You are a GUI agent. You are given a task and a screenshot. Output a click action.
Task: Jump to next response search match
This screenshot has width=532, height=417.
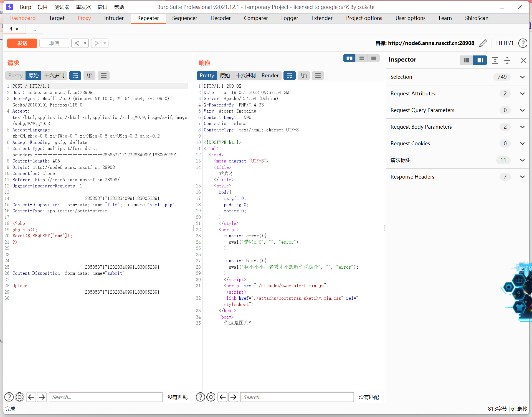click(234, 397)
